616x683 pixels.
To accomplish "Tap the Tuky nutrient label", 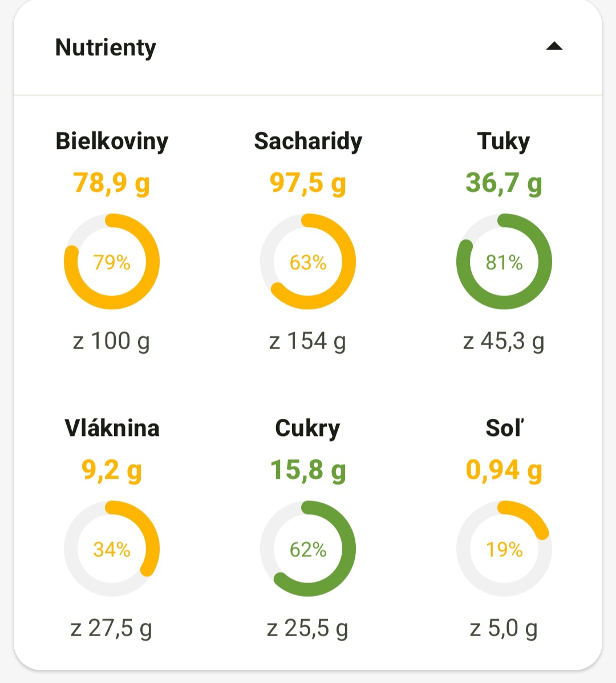I will (x=504, y=141).
